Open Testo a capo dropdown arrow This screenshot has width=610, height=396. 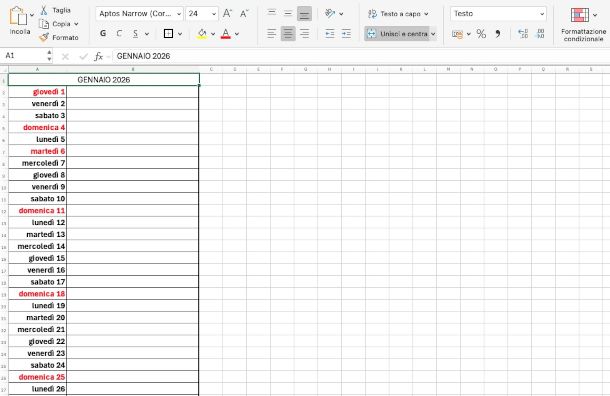point(426,14)
